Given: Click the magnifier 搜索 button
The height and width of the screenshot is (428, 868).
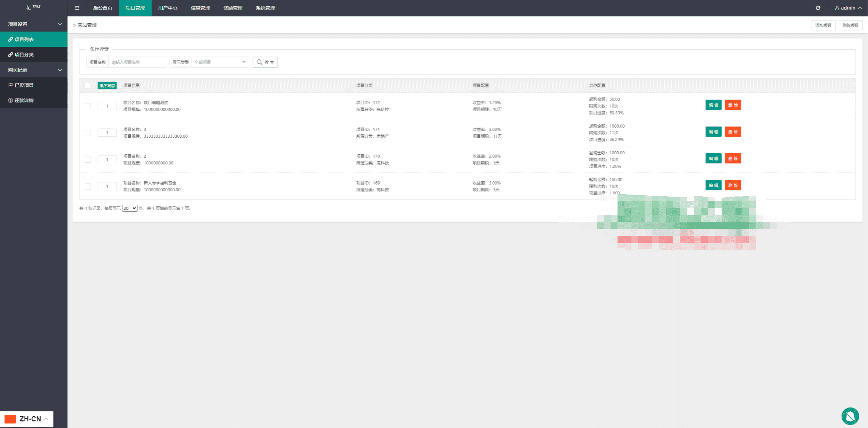Looking at the screenshot, I should point(265,62).
